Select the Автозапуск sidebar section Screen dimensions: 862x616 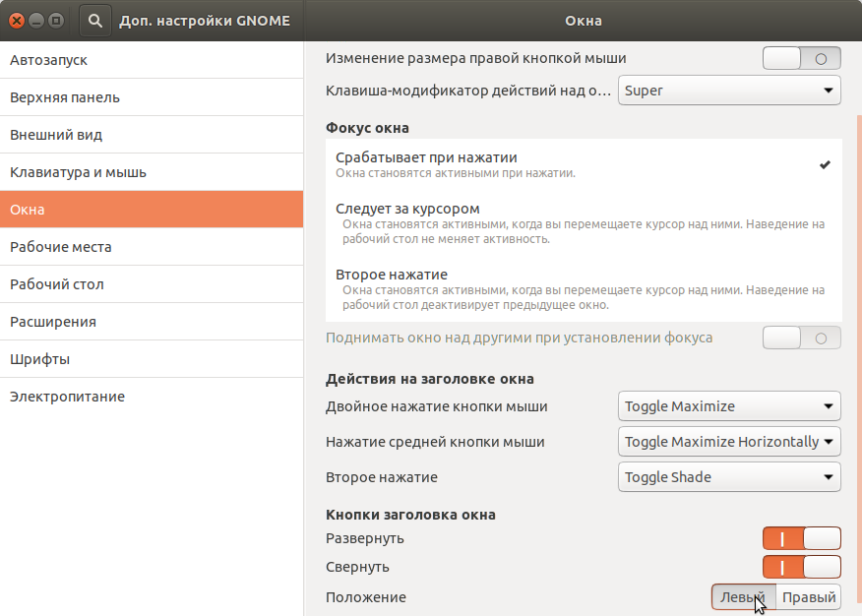(x=152, y=60)
